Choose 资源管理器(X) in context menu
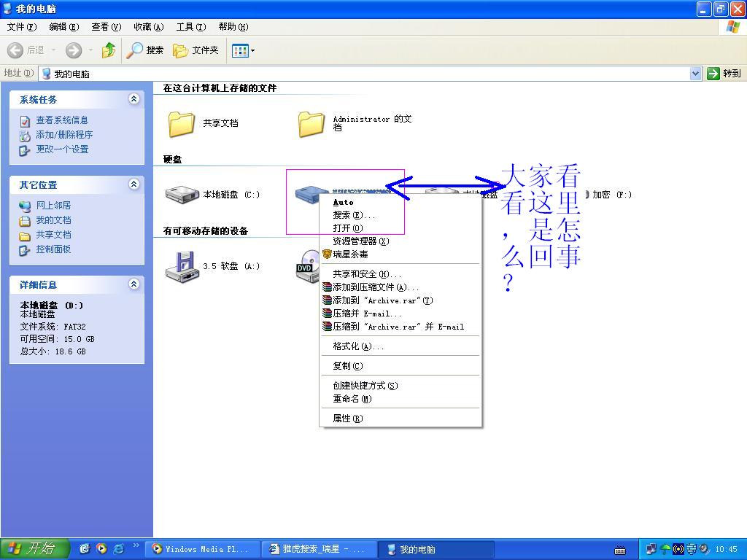The height and width of the screenshot is (560, 747). pyautogui.click(x=400, y=241)
